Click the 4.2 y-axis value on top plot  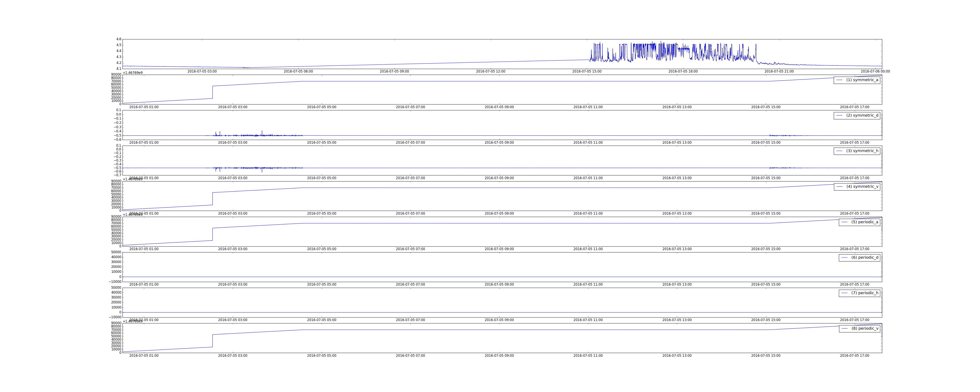pos(119,63)
